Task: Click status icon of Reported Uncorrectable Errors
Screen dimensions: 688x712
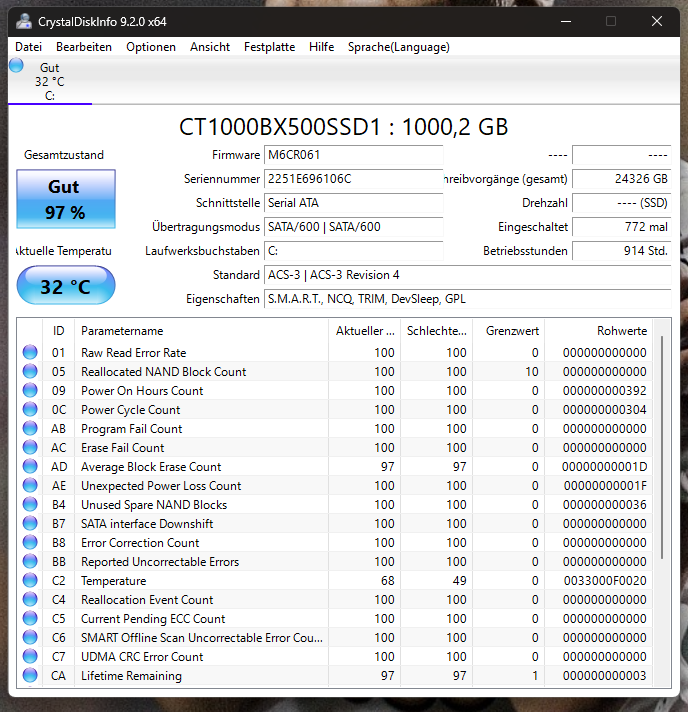Action: (30, 562)
